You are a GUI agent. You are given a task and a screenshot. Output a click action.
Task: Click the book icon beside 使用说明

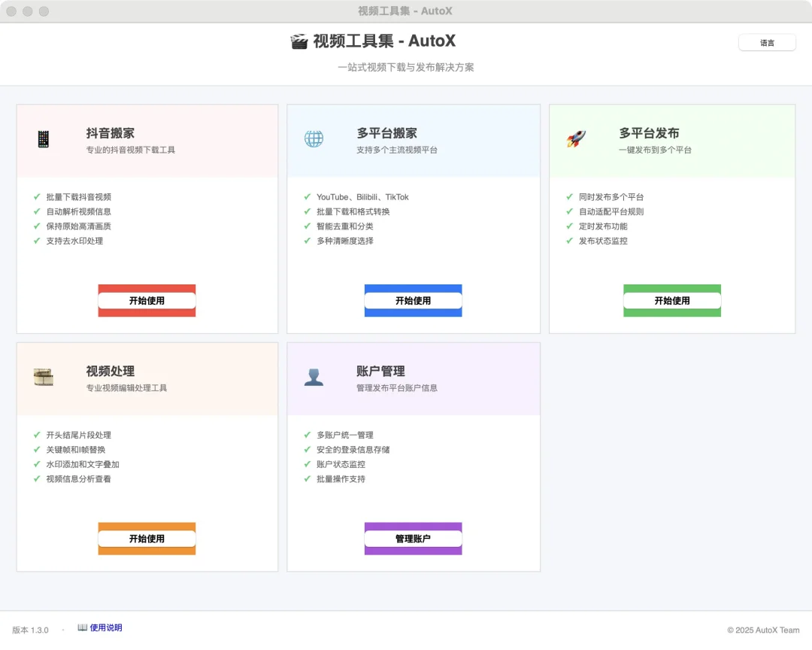(82, 627)
